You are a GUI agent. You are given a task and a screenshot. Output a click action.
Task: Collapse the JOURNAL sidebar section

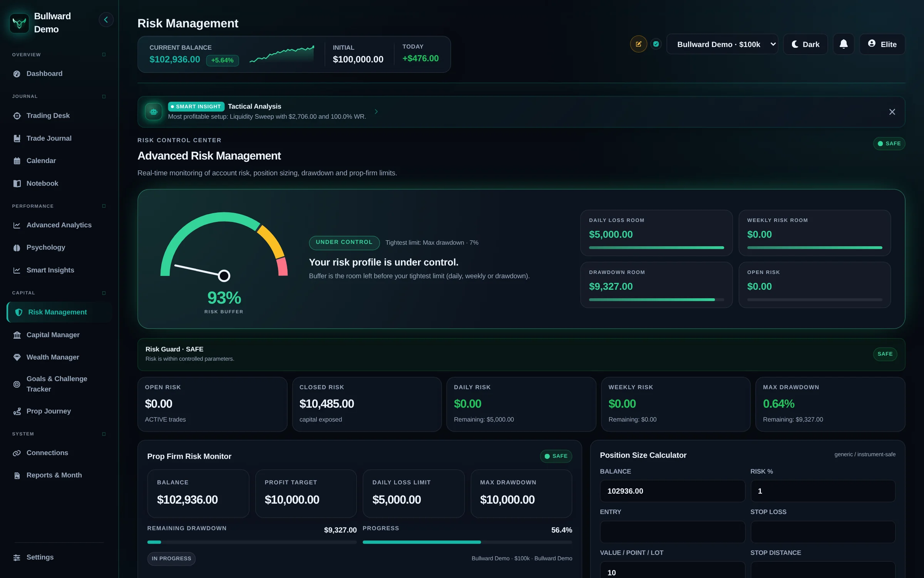104,96
